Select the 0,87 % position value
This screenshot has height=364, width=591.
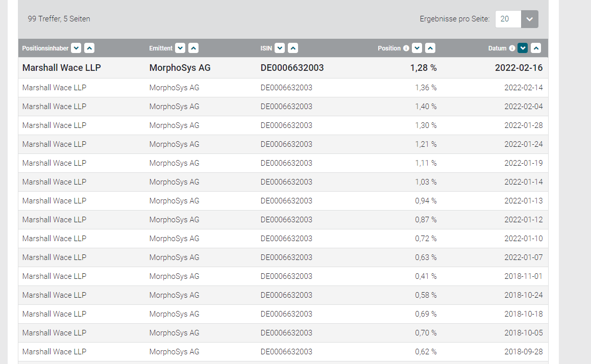tap(426, 219)
